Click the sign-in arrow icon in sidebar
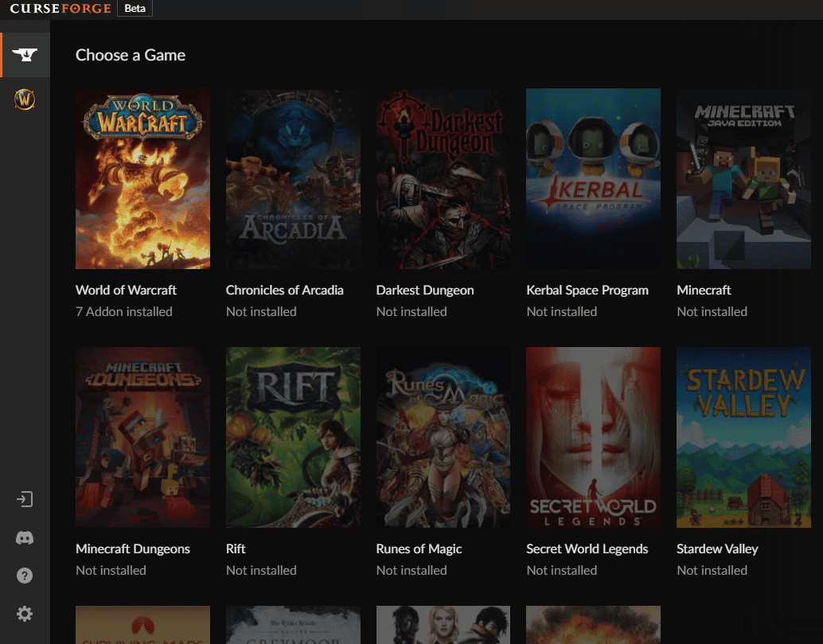 click(25, 499)
